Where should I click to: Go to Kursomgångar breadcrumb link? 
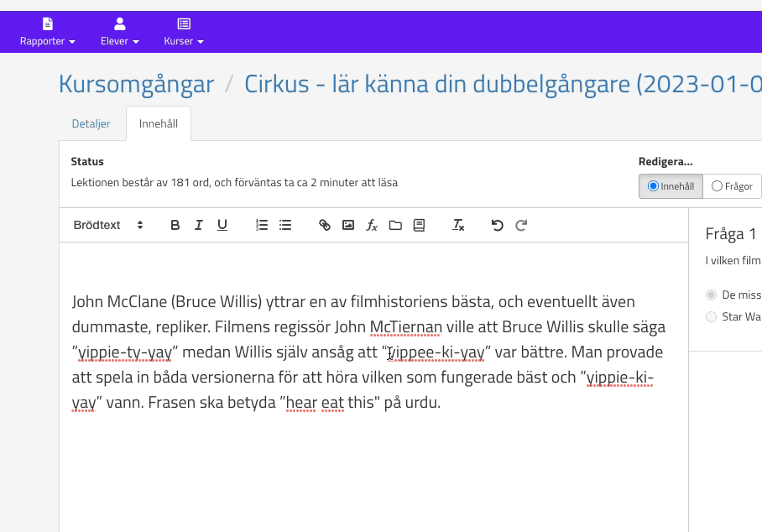coord(136,84)
